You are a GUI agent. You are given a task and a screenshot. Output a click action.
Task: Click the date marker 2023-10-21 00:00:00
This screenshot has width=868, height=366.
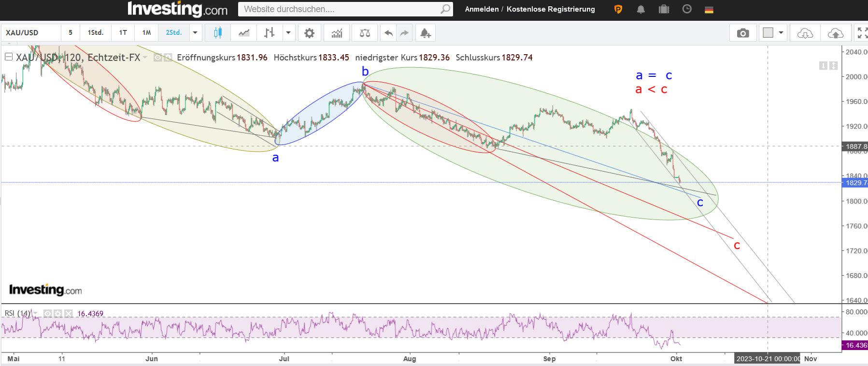[768, 359]
